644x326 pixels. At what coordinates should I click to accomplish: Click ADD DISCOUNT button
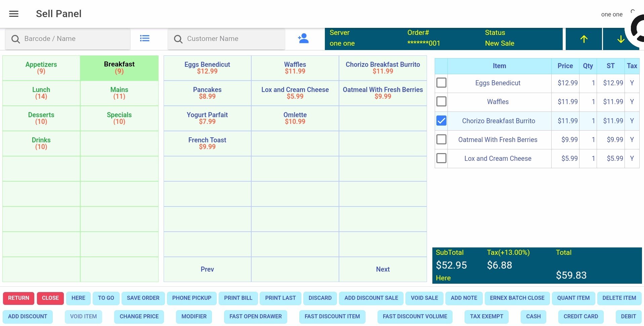pyautogui.click(x=28, y=317)
